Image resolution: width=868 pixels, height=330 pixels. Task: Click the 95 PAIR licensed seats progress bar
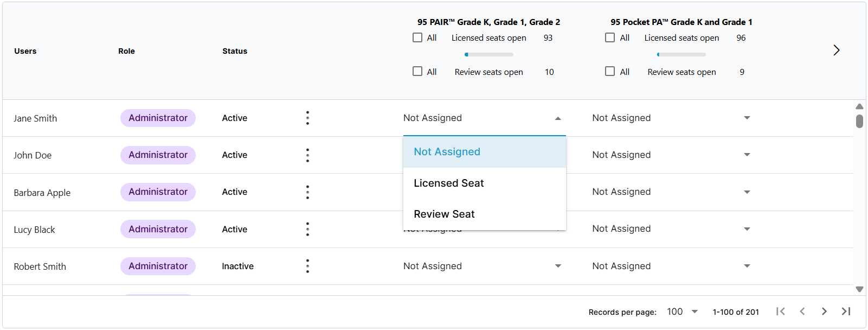point(489,54)
